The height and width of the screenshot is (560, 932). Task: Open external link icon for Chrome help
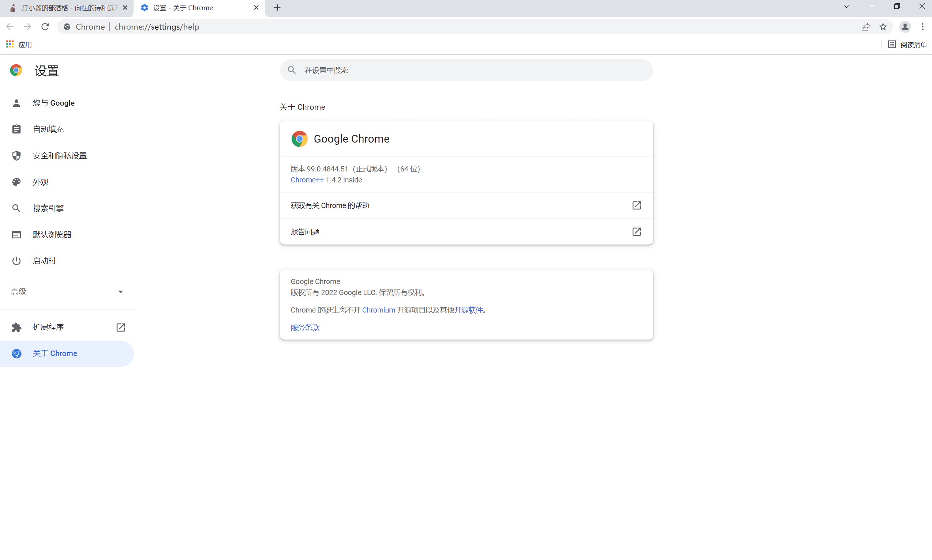(x=636, y=205)
